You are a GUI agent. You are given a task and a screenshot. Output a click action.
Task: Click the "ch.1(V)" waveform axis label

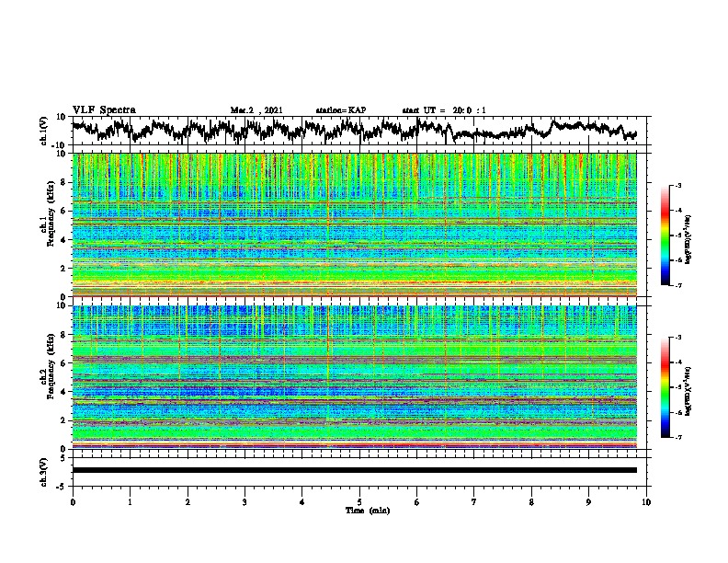click(x=44, y=131)
